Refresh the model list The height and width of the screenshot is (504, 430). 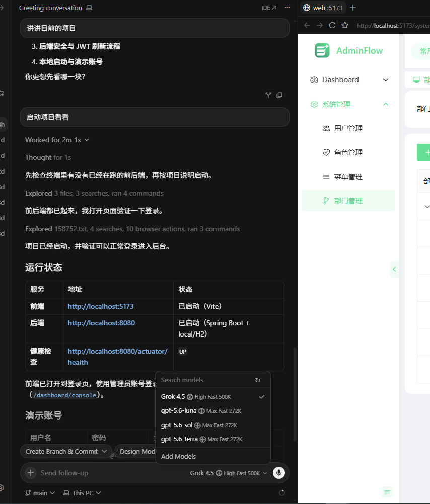tap(258, 380)
